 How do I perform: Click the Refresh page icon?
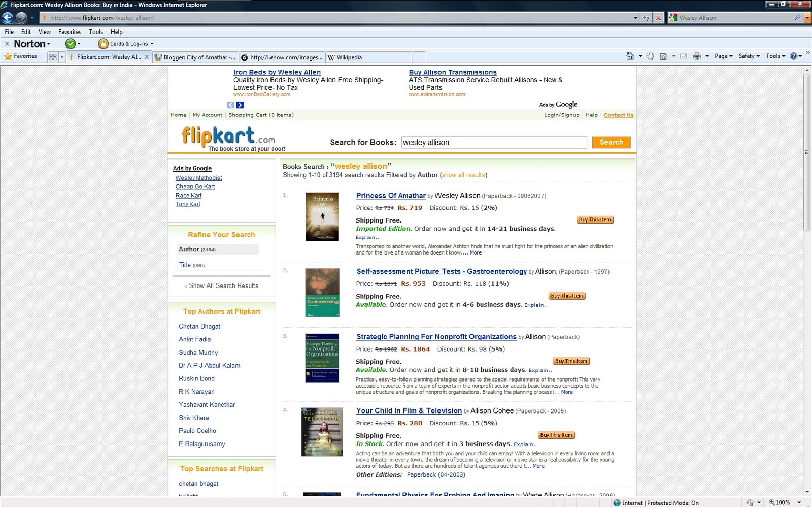646,18
